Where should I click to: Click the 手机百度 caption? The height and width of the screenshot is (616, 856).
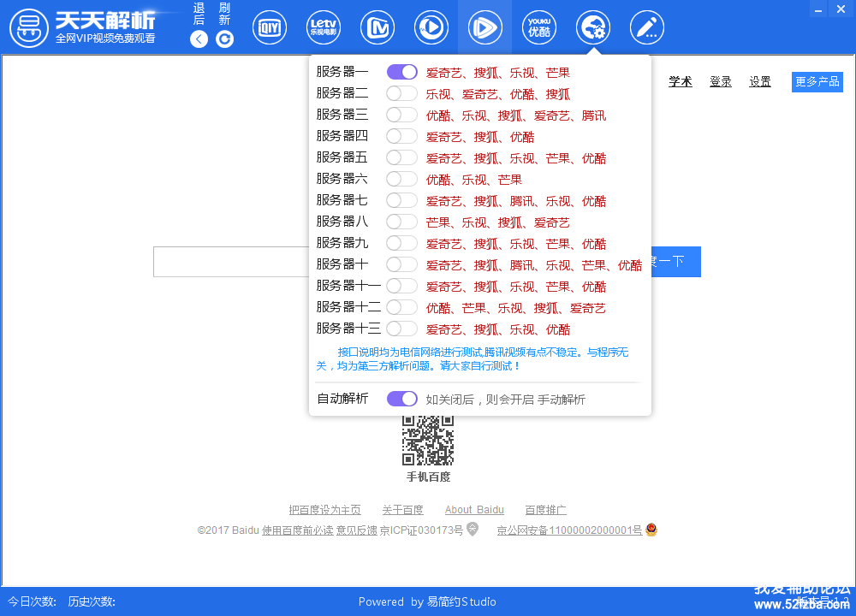[x=428, y=477]
